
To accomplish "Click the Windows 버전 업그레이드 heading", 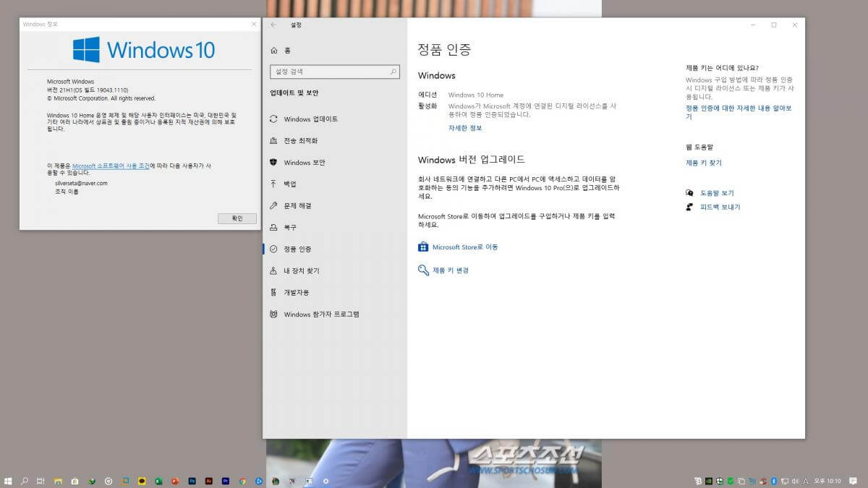I will pos(472,160).
